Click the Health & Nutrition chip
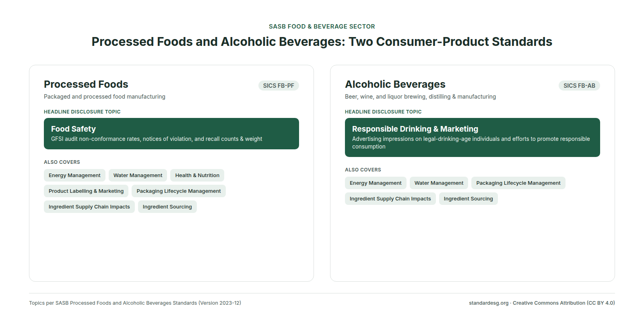This screenshot has height=322, width=644. 197,175
